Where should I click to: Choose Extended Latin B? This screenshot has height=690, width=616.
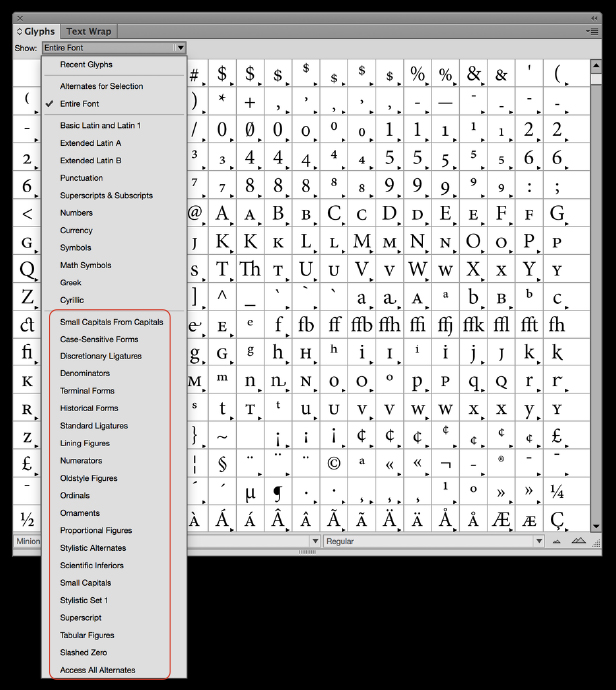[x=114, y=161]
